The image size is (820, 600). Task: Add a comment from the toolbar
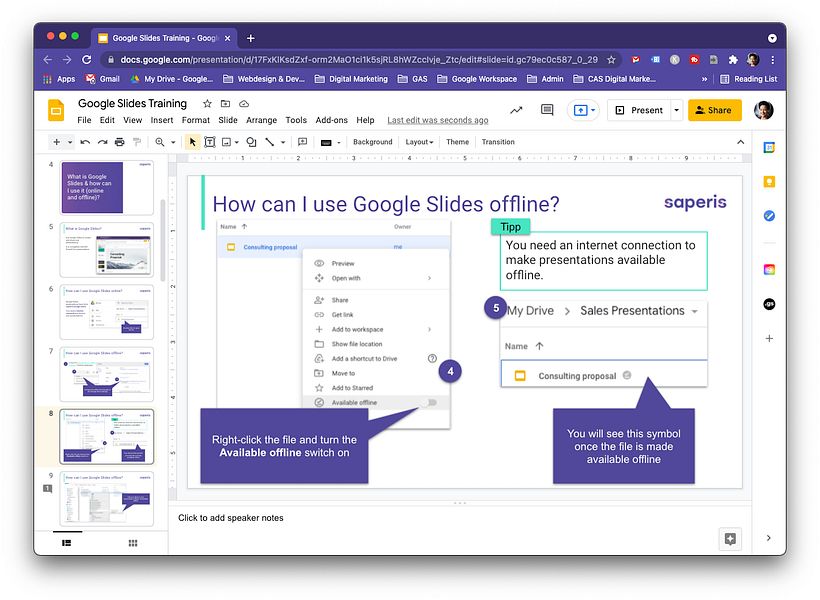[x=302, y=142]
